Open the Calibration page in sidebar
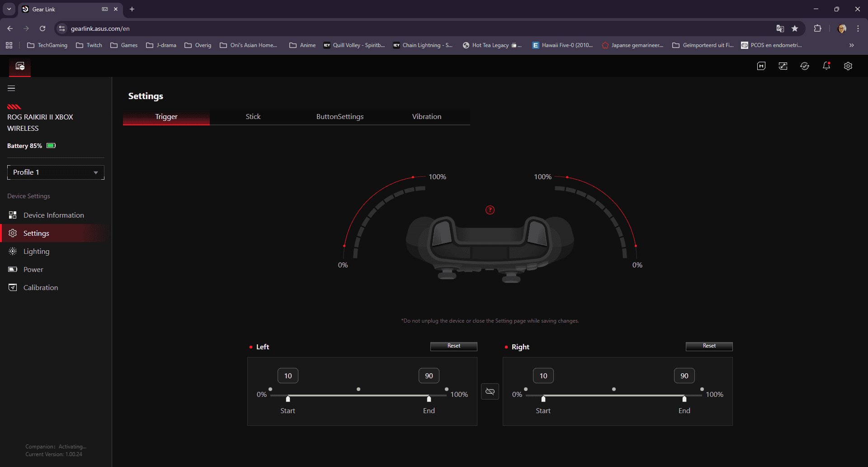 click(x=41, y=287)
